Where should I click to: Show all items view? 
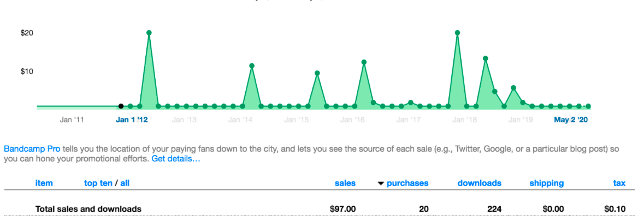pos(125,183)
